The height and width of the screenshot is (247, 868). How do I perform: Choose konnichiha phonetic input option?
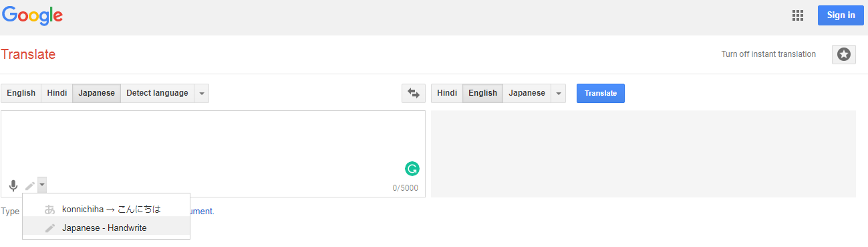pos(106,209)
